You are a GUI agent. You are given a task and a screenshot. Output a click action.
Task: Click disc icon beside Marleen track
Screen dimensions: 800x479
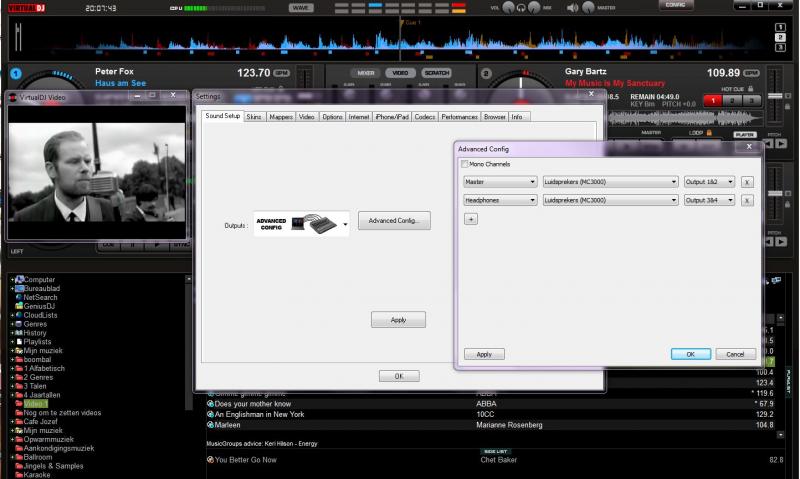(x=210, y=424)
